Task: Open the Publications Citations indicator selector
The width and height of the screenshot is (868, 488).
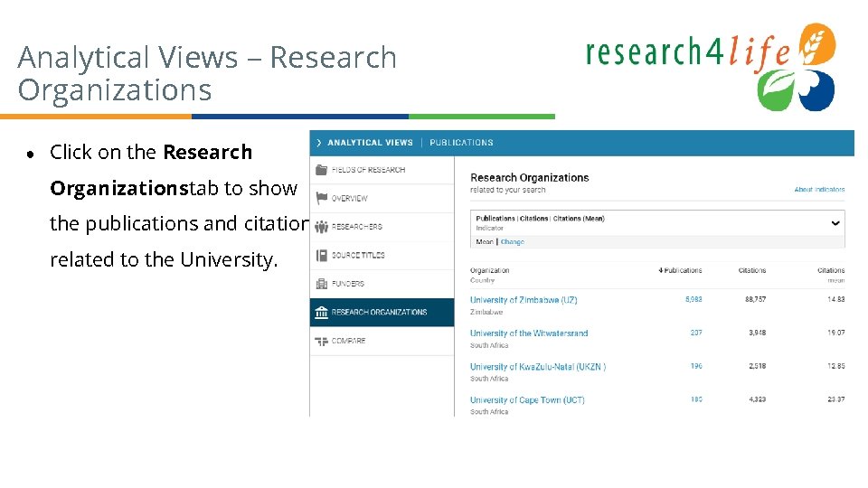Action: 657,223
